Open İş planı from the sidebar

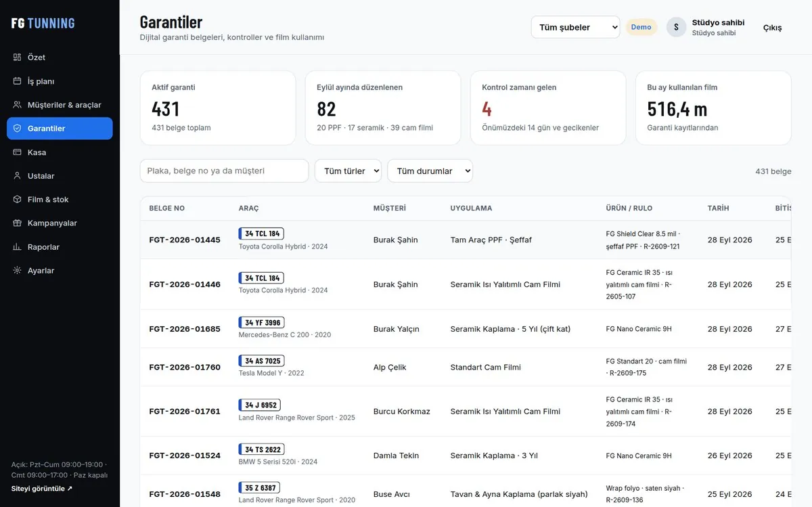tap(60, 81)
